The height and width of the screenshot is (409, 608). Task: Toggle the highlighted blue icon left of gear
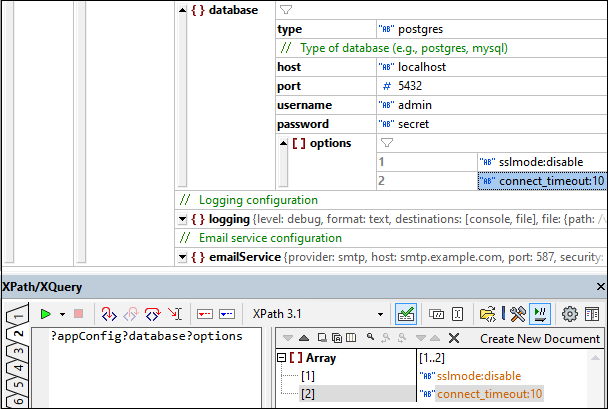pos(540,314)
